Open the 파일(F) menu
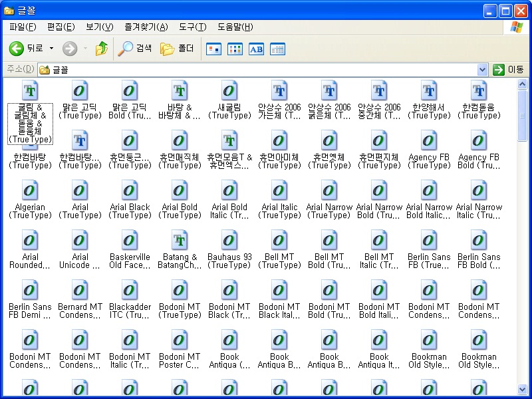 pyautogui.click(x=23, y=27)
